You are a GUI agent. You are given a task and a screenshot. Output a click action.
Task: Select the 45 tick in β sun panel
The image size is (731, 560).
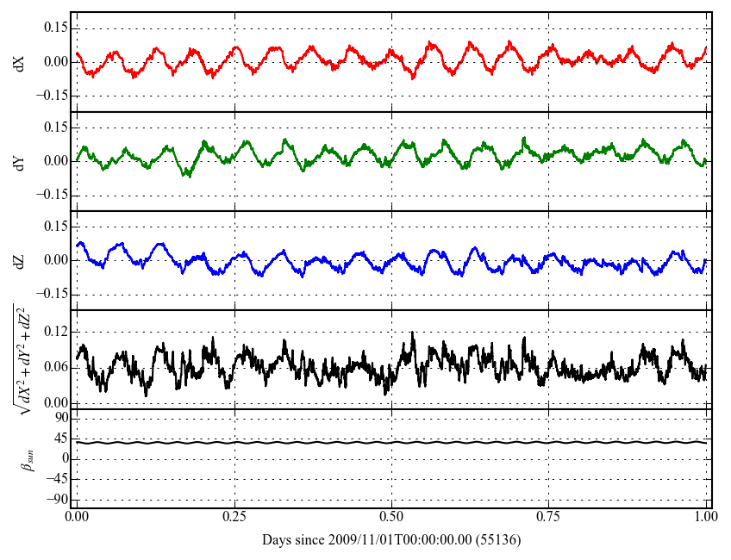point(60,439)
